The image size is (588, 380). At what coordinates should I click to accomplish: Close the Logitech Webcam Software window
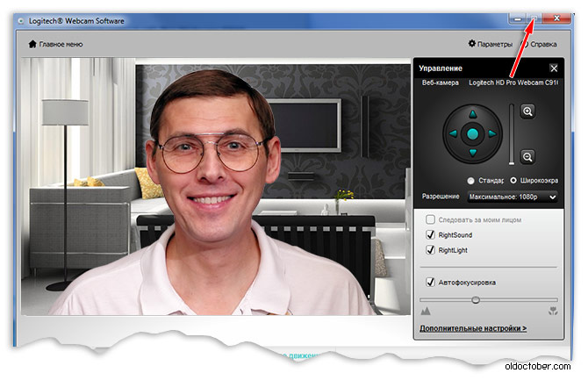point(557,18)
